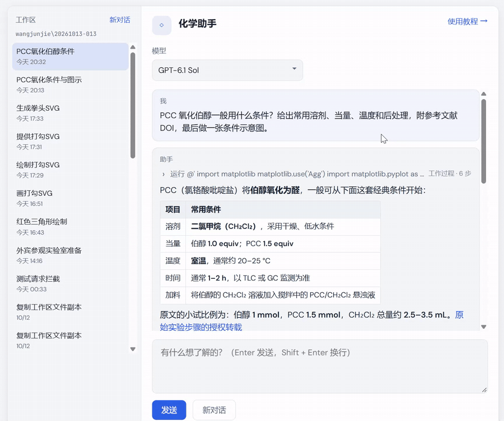Click the 时间 row label
504x421 pixels.
tap(173, 278)
